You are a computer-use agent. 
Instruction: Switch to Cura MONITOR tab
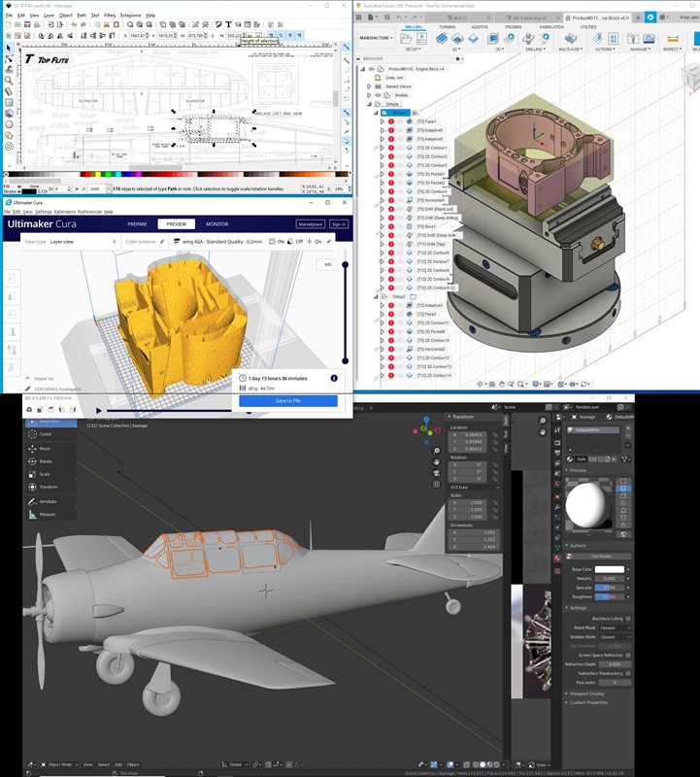pyautogui.click(x=217, y=224)
